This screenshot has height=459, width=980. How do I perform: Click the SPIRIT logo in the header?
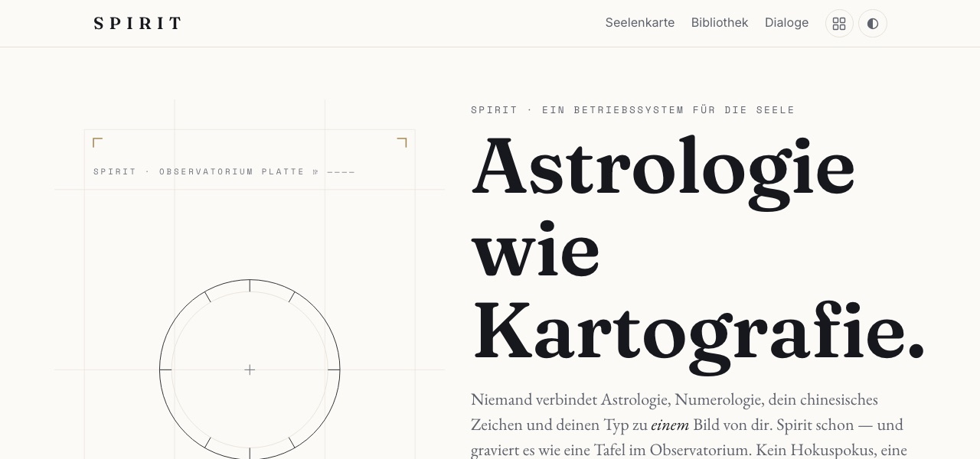click(x=138, y=23)
